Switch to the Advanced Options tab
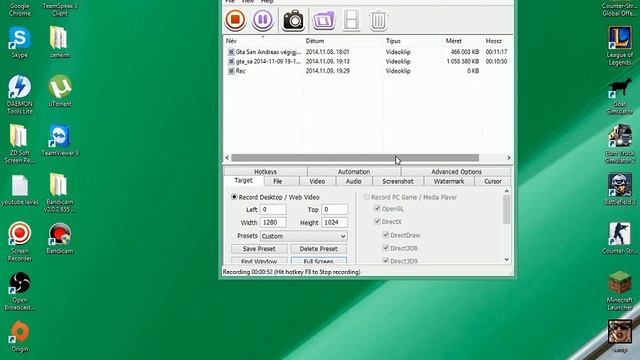This screenshot has height=360, width=640. [456, 171]
